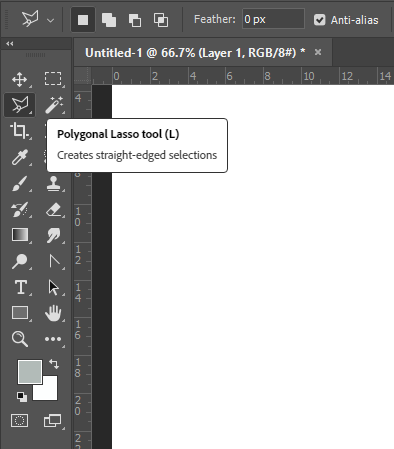Image resolution: width=394 pixels, height=449 pixels.
Task: Click the ruler origin corner box
Action: (x=82, y=75)
